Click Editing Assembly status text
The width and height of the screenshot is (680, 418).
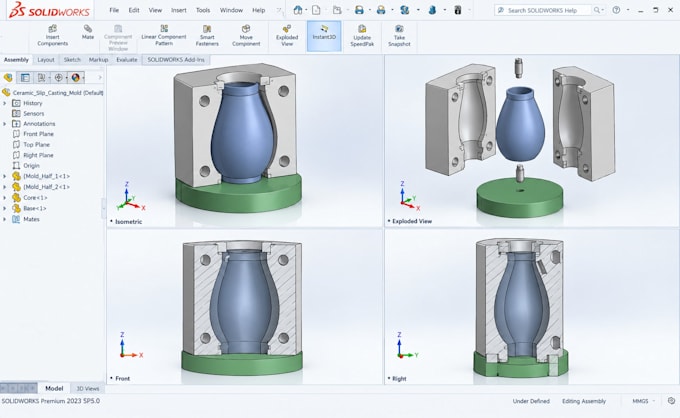pyautogui.click(x=584, y=401)
